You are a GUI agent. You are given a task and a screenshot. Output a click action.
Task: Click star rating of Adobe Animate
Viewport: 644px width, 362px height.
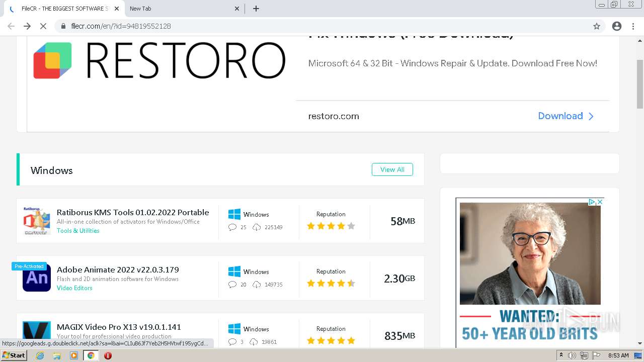[x=331, y=284]
